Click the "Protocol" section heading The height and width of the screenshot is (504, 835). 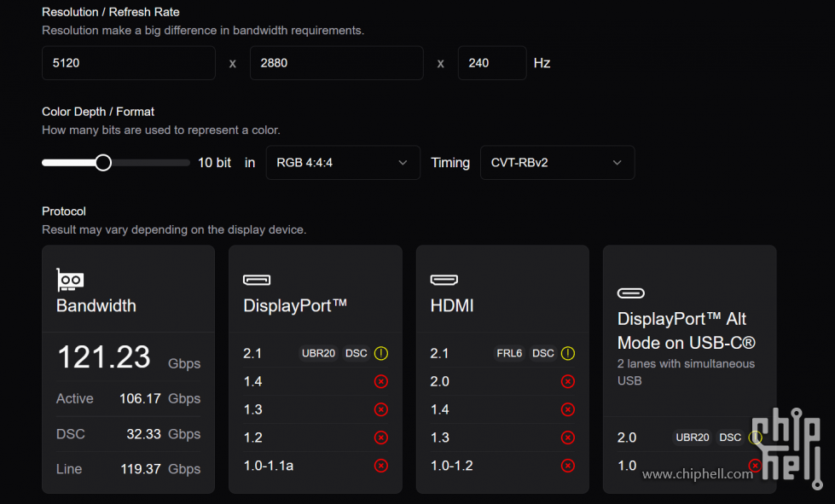click(x=64, y=211)
